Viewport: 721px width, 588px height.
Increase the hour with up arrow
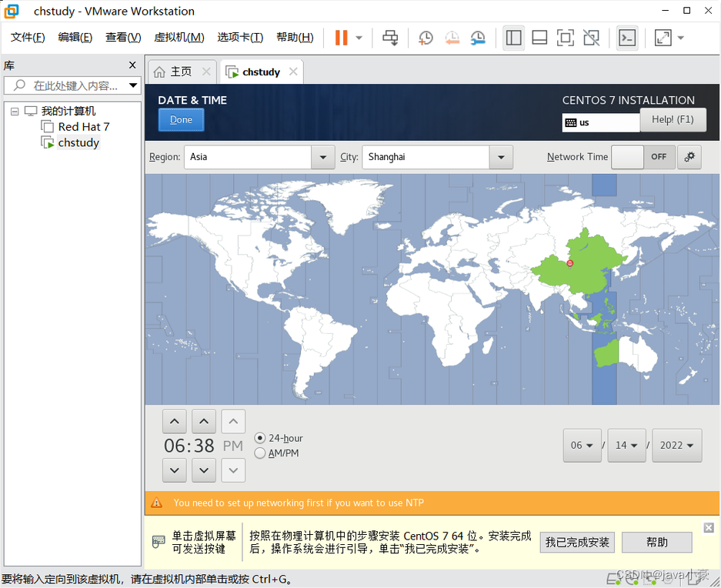tap(174, 421)
